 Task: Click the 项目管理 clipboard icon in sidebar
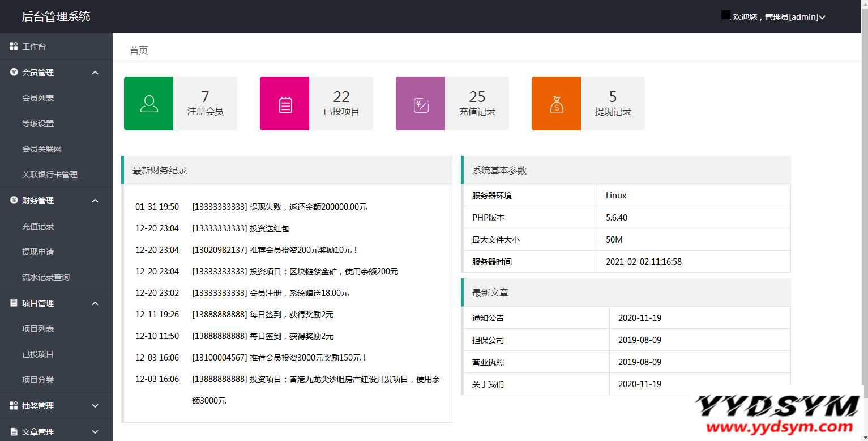[14, 303]
